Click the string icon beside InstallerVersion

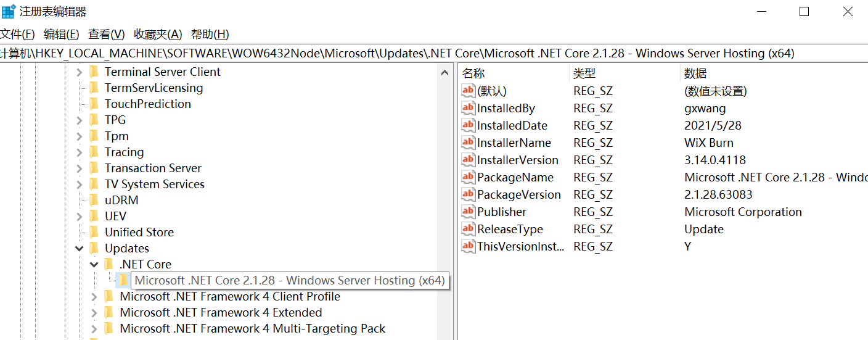(469, 160)
